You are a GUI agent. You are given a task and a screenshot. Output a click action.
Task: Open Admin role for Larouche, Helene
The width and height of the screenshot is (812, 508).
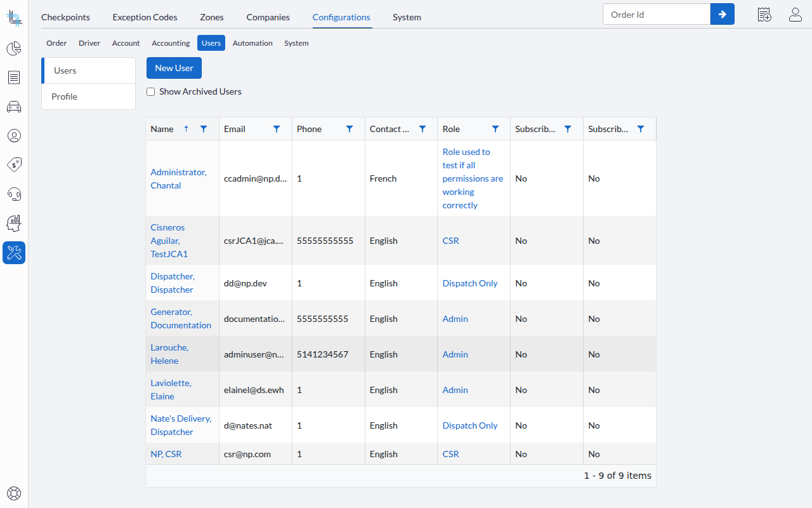455,354
